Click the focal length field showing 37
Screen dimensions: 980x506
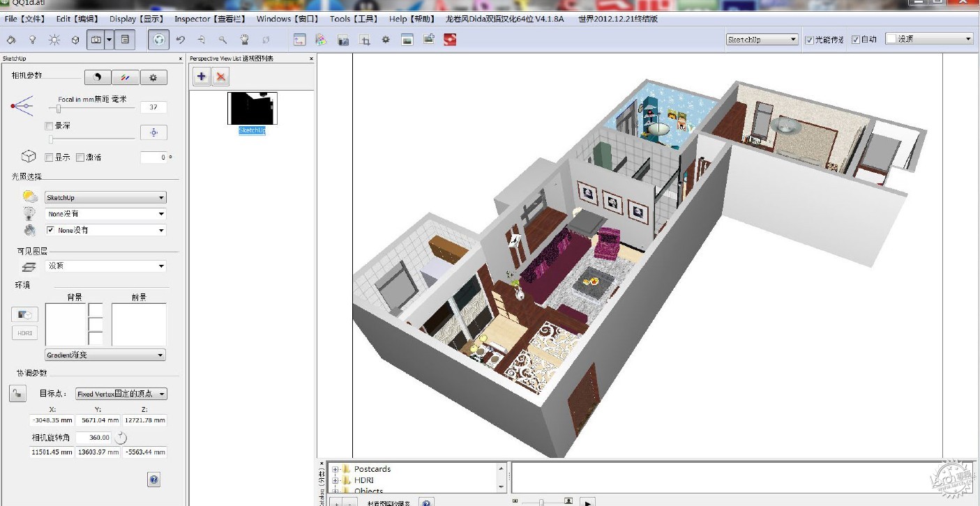pos(153,107)
